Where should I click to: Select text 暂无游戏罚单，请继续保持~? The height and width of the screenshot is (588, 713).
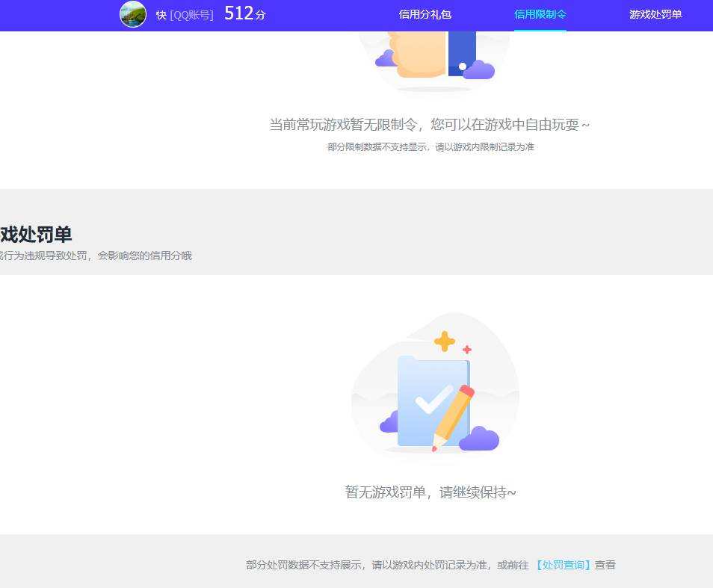pos(430,492)
